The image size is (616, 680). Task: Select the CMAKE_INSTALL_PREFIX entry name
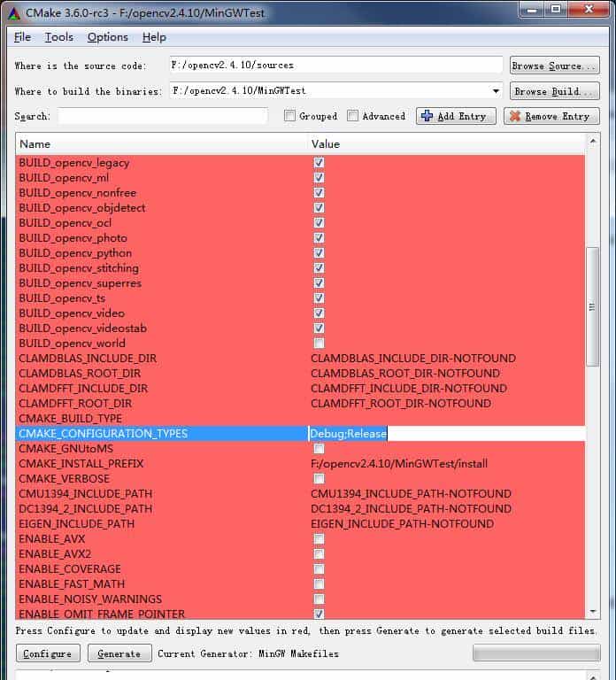point(81,464)
